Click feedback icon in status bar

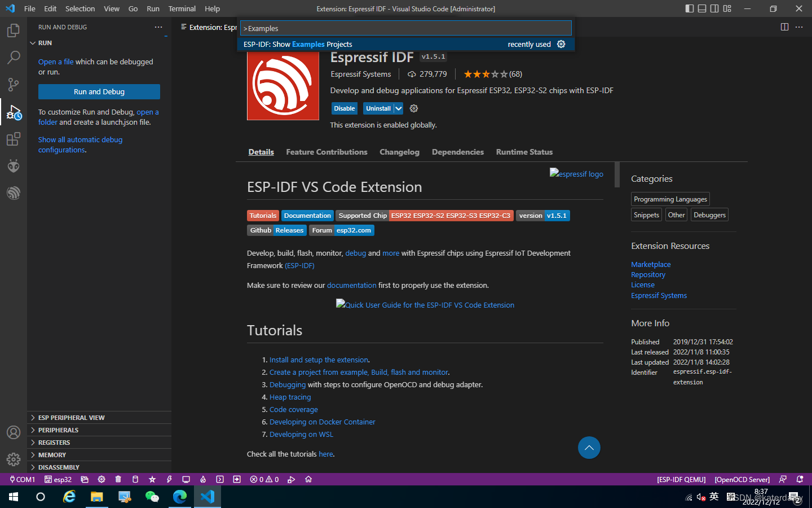(783, 479)
